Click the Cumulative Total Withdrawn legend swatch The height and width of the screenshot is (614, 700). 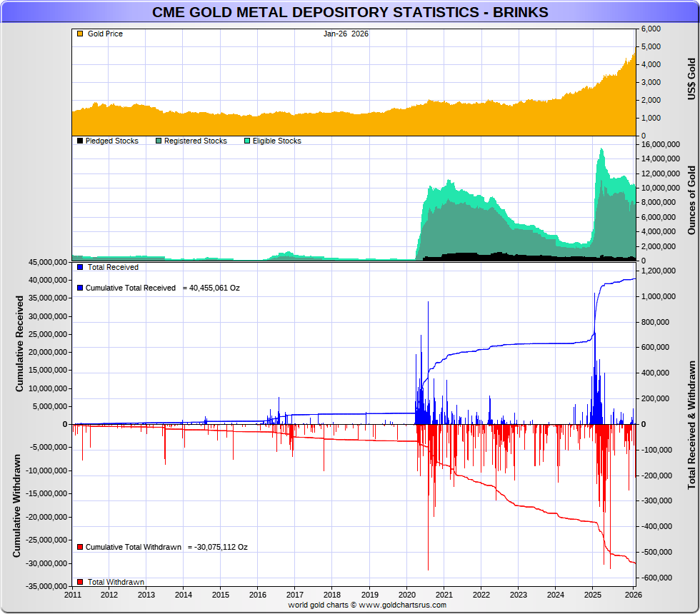pos(80,547)
